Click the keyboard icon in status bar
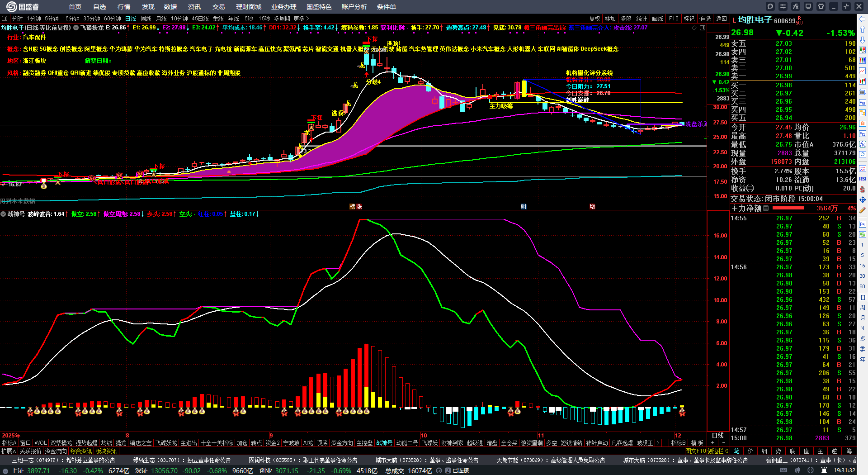 [x=783, y=470]
